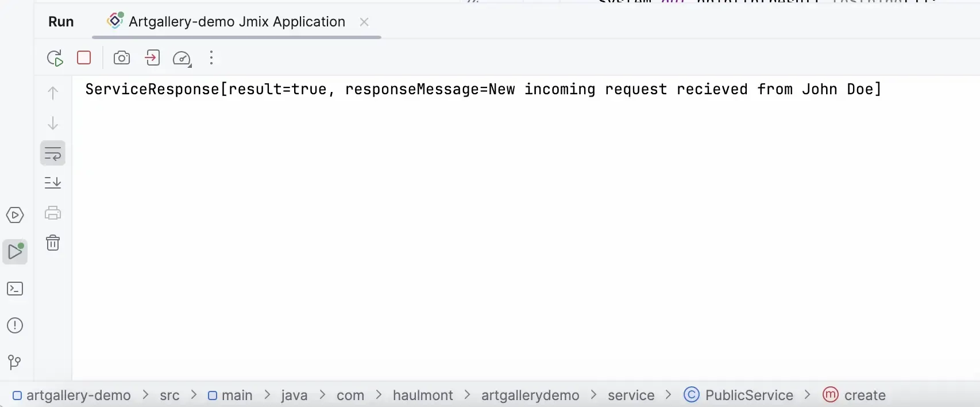Viewport: 980px width, 407px height.
Task: Clear console output with trash icon
Action: [53, 243]
